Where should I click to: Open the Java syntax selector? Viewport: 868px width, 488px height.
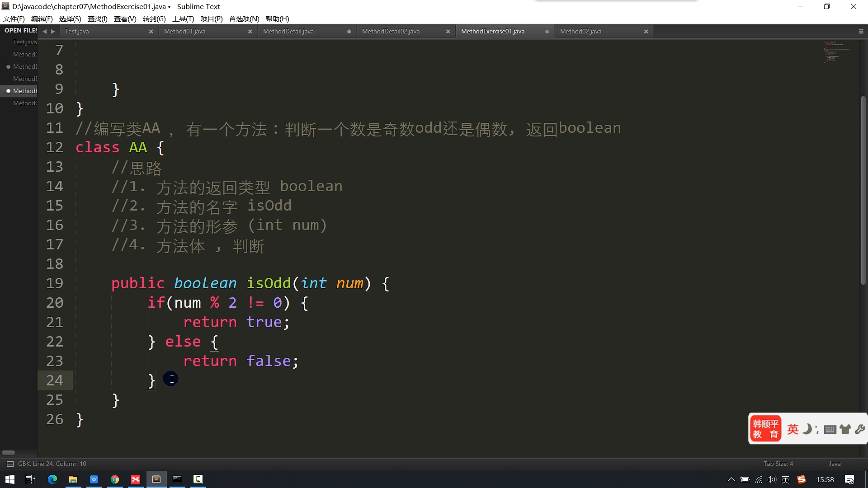835,464
